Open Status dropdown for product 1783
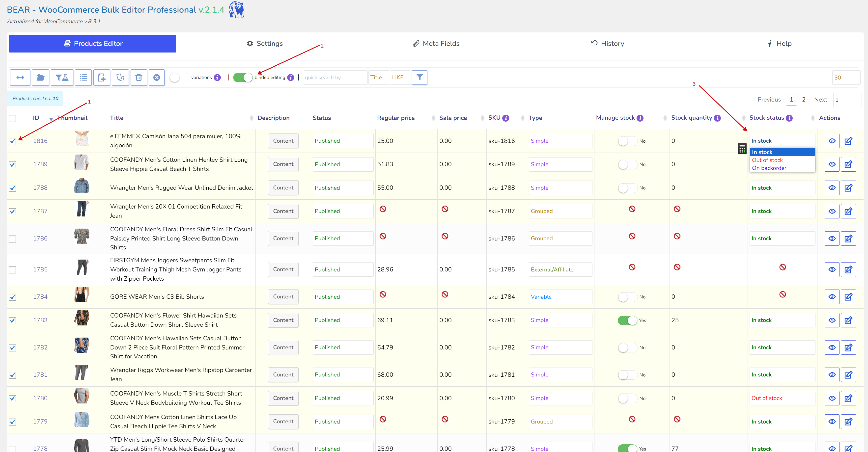Screen dimensions: 868x452 pyautogui.click(x=343, y=320)
